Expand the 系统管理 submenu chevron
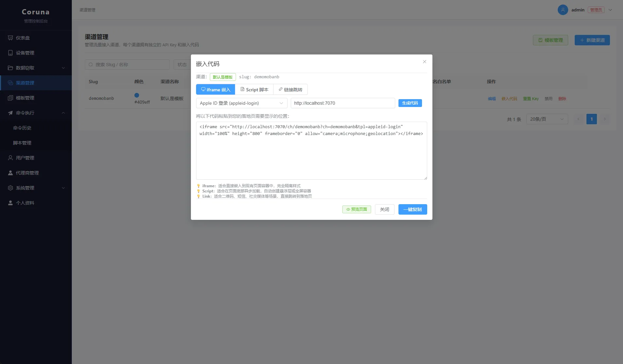 pos(63,188)
